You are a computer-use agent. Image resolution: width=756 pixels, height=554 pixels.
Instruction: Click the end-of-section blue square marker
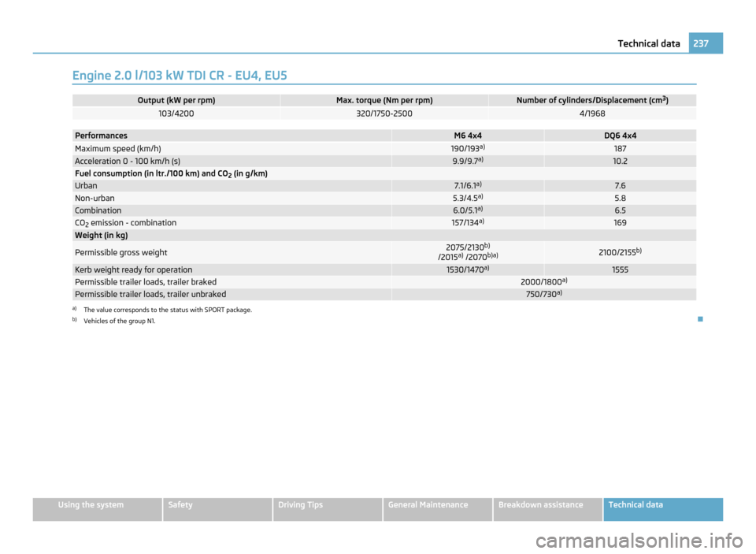coord(700,319)
